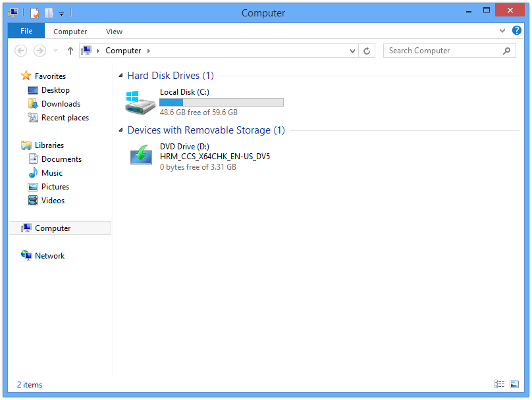Go back with the Back arrow
Viewport: 532px width, 400px height.
tap(20, 51)
